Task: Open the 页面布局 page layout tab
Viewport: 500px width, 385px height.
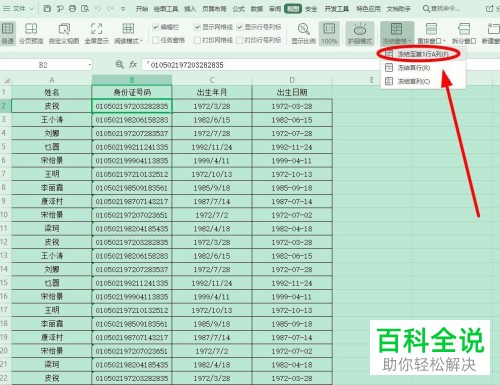Action: (214, 9)
